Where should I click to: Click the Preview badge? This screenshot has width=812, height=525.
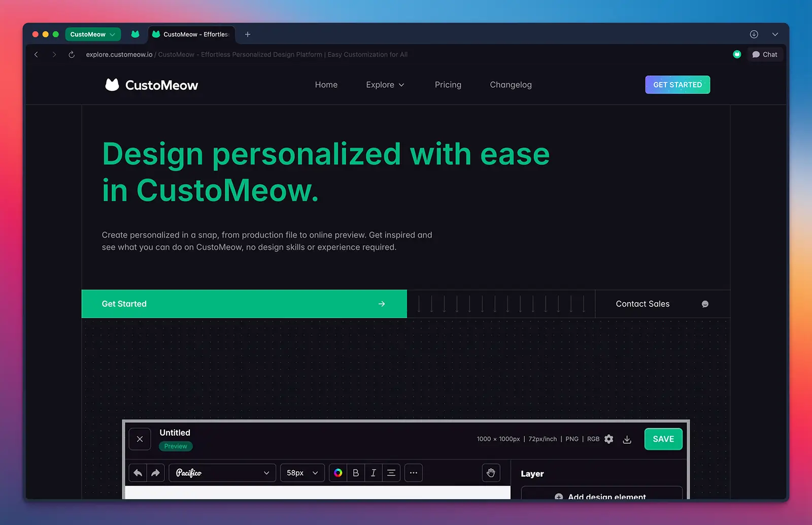[176, 446]
